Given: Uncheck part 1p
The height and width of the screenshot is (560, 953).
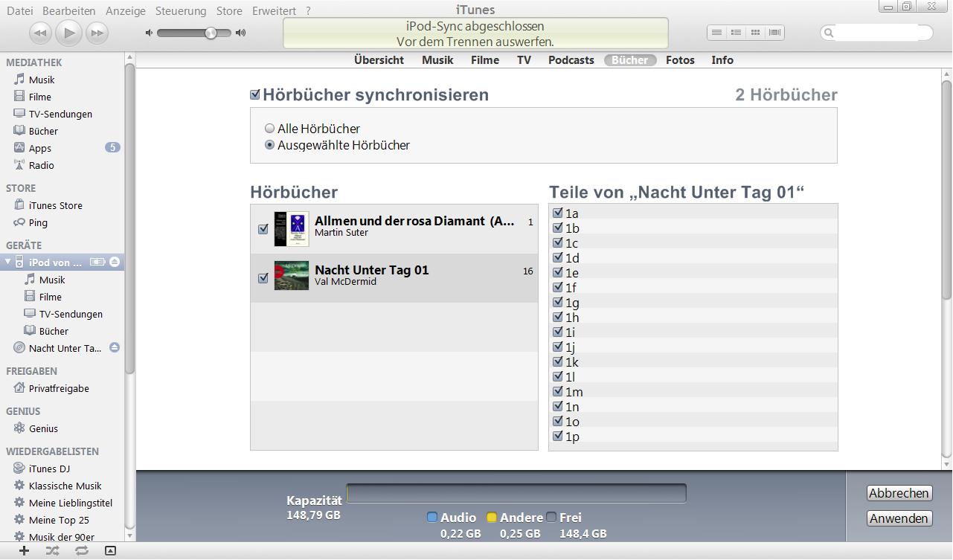Looking at the screenshot, I should click(x=558, y=436).
